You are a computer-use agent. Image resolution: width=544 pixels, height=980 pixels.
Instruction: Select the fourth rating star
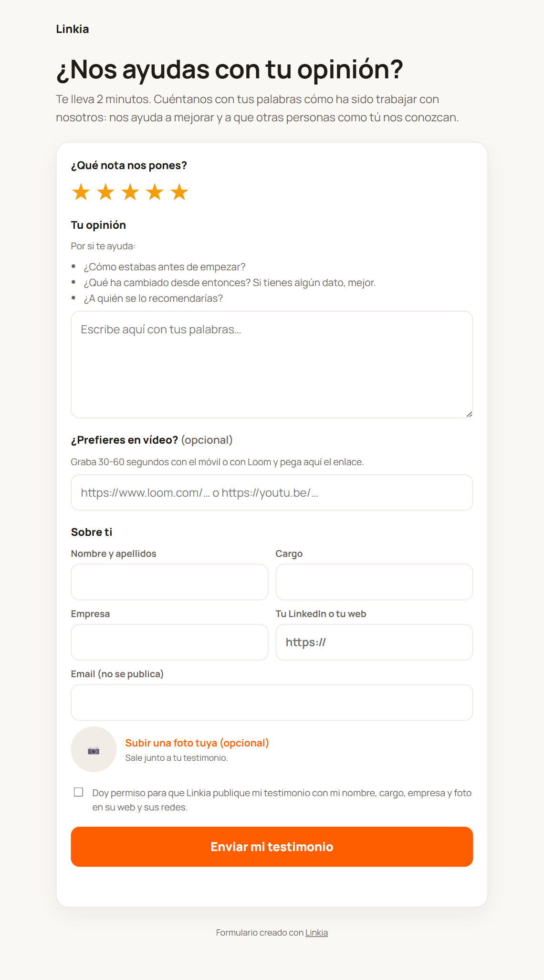155,192
